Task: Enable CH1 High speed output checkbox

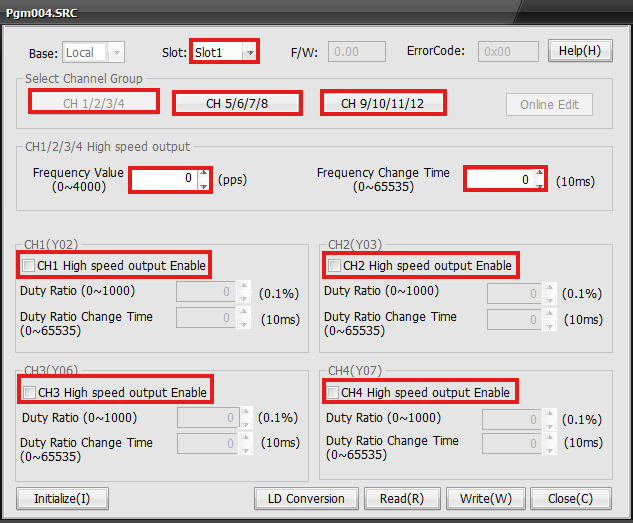Action: (x=29, y=266)
